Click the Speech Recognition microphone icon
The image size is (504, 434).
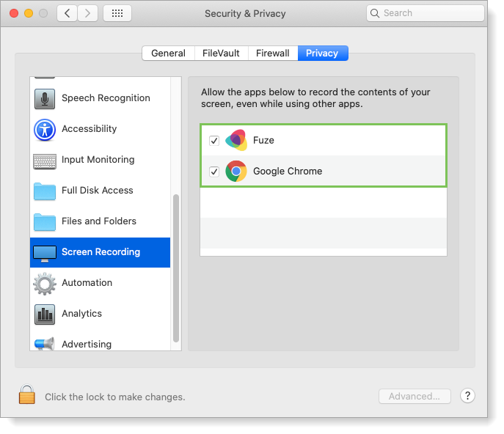45,99
